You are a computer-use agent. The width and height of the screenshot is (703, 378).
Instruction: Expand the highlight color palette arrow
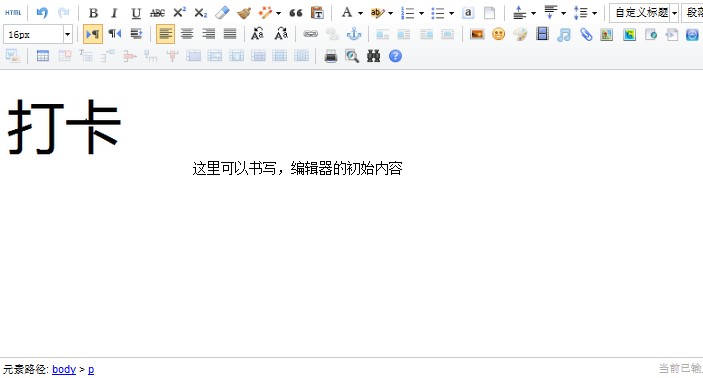[391, 13]
